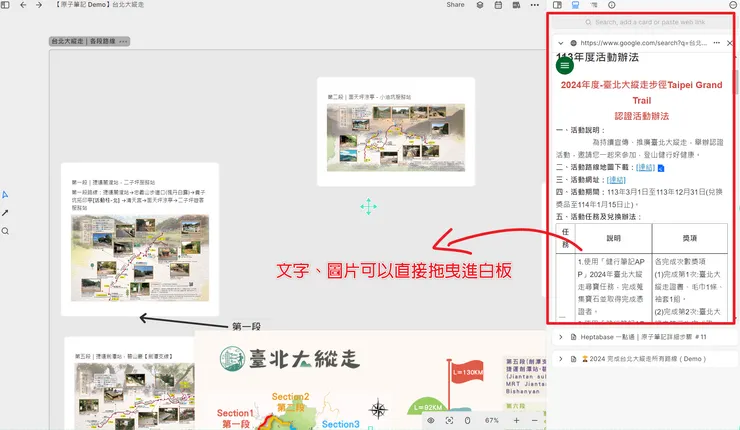Choose the arrow connector tool on left
The image size is (740, 430).
[x=5, y=213]
